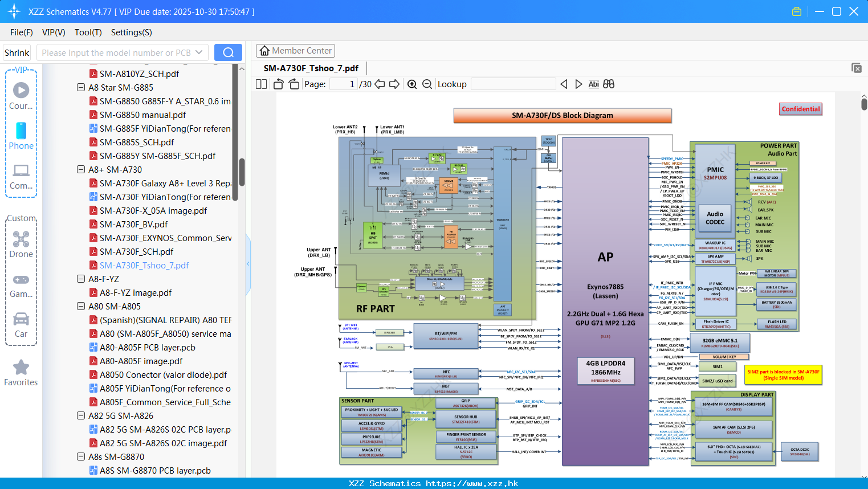Zoom out of the schematic
868x489 pixels.
[427, 84]
